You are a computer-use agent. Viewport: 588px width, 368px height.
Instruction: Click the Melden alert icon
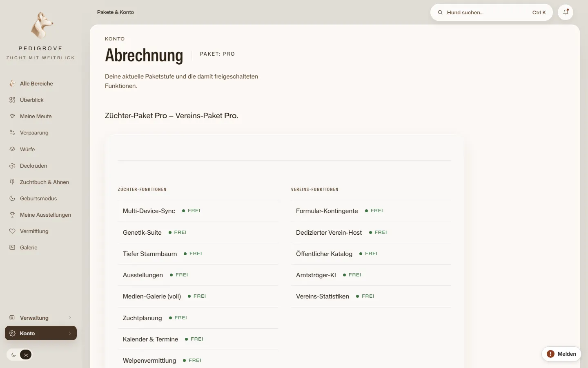pyautogui.click(x=550, y=354)
